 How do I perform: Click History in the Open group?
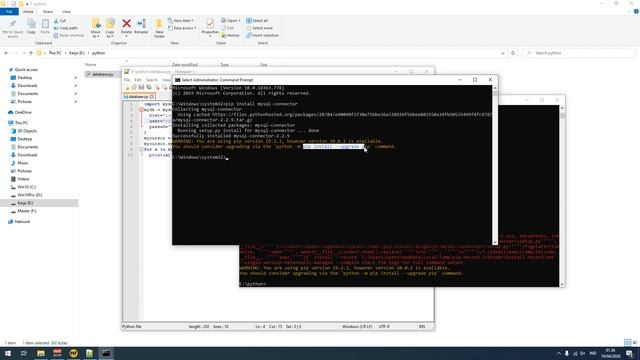(x=230, y=36)
